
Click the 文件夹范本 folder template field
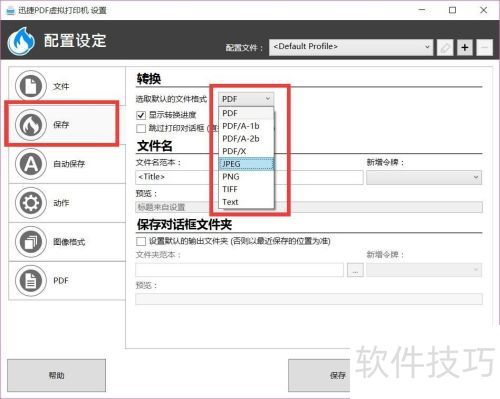(239, 270)
